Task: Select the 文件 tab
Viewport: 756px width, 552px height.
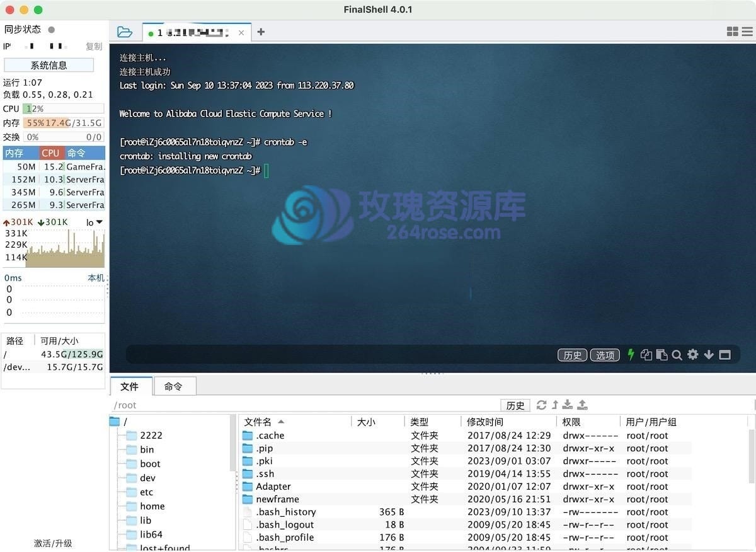Action: coord(130,386)
